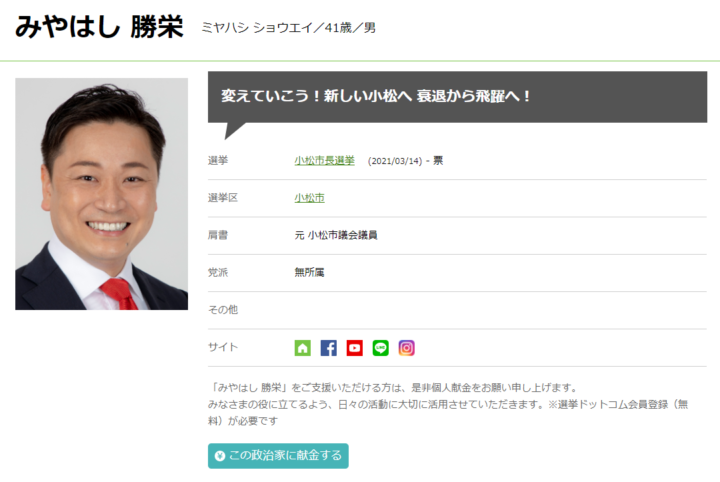This screenshot has width=720, height=482.
Task: Select the 肩書 row label
Action: pyautogui.click(x=218, y=235)
